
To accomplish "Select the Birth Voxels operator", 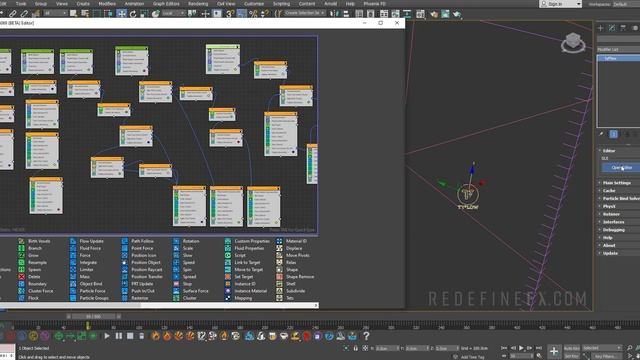I will point(34,241).
